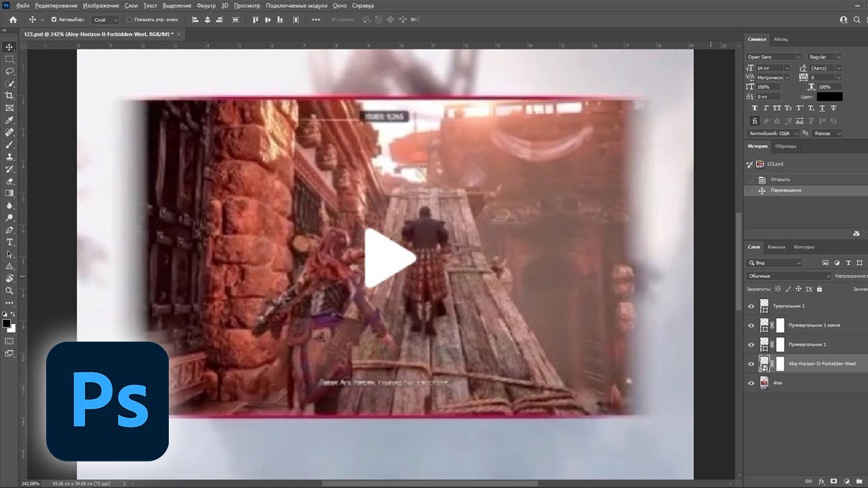Image resolution: width=868 pixels, height=488 pixels.
Task: Toggle the Auto-select (Автовыбор) checkbox
Action: [54, 20]
